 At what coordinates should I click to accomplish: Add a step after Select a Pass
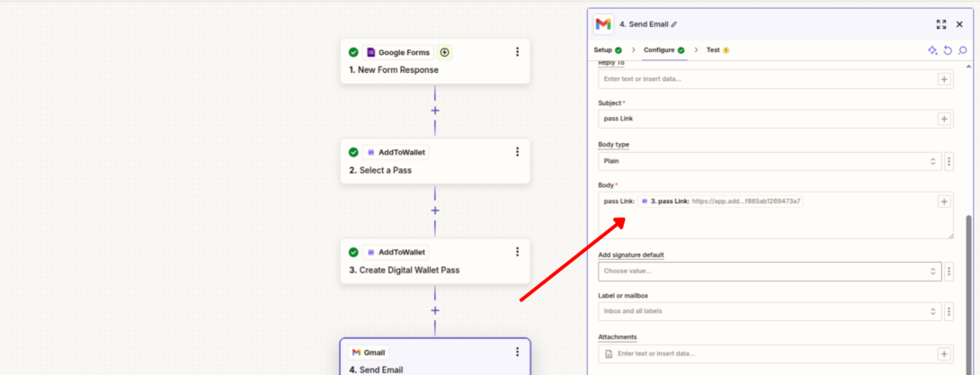point(435,210)
